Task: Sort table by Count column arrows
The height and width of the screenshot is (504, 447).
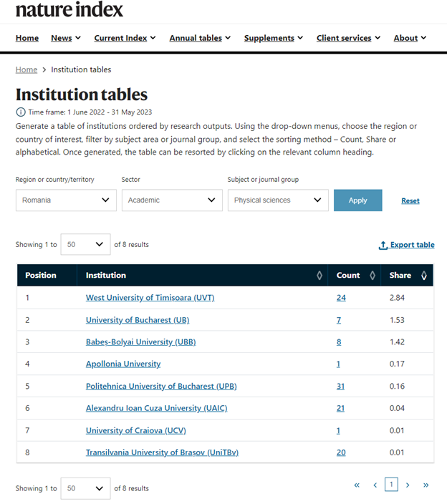Action: tap(372, 275)
